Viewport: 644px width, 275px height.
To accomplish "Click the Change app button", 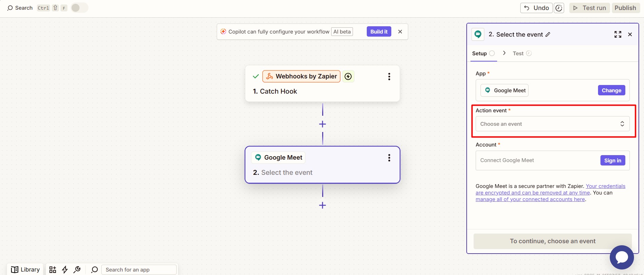I will click(611, 91).
